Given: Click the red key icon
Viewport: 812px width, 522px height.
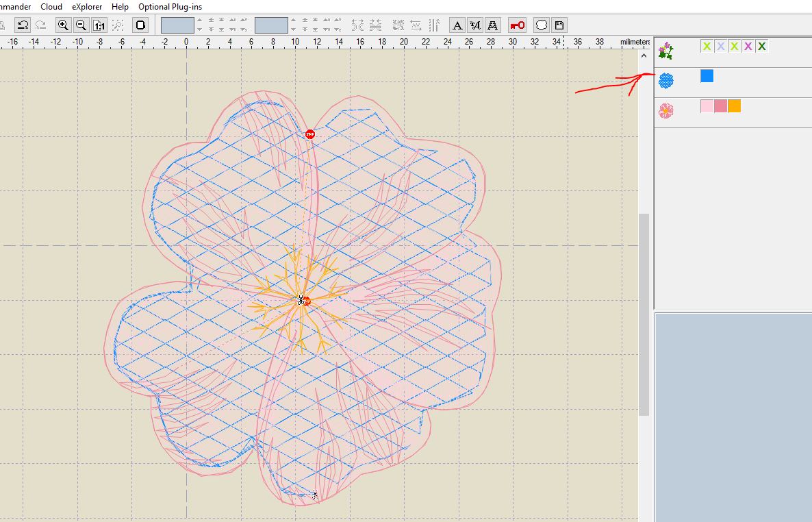Looking at the screenshot, I should coord(518,25).
